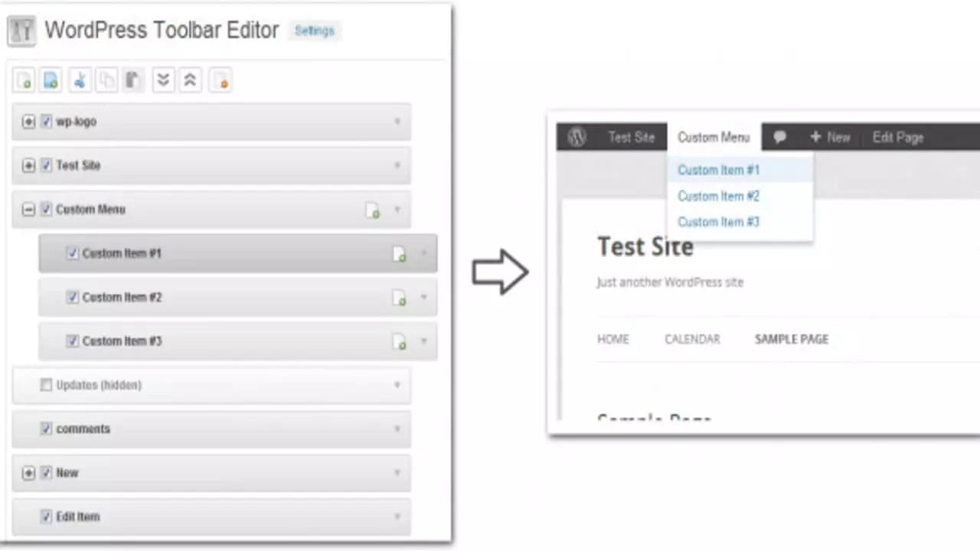Go to SAMPLE PAGE navigation link
This screenshot has height=551, width=980.
tap(792, 339)
